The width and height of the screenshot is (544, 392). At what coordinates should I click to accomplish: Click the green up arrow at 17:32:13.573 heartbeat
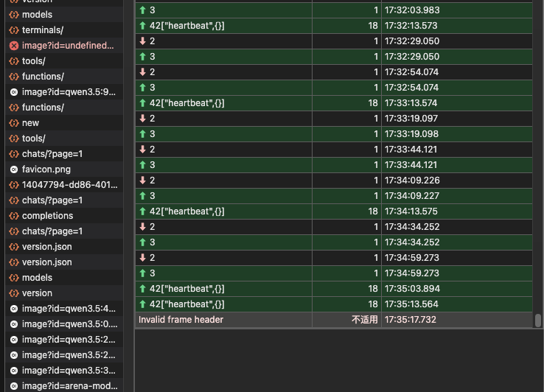click(x=142, y=26)
